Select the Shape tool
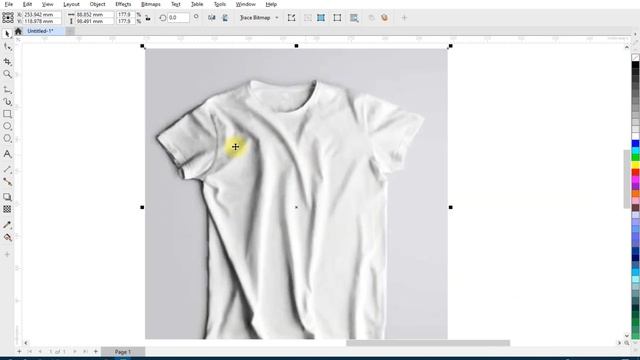 [7, 47]
